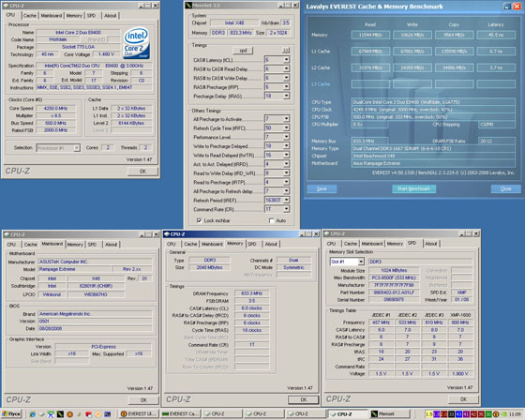This screenshot has height=420, width=525.
Task: Click Start Benchmark in EVEREST window
Action: 413,188
